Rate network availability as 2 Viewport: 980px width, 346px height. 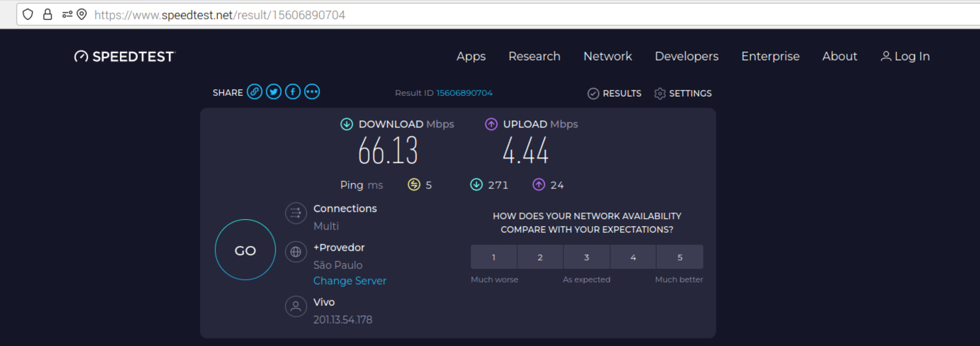click(540, 257)
